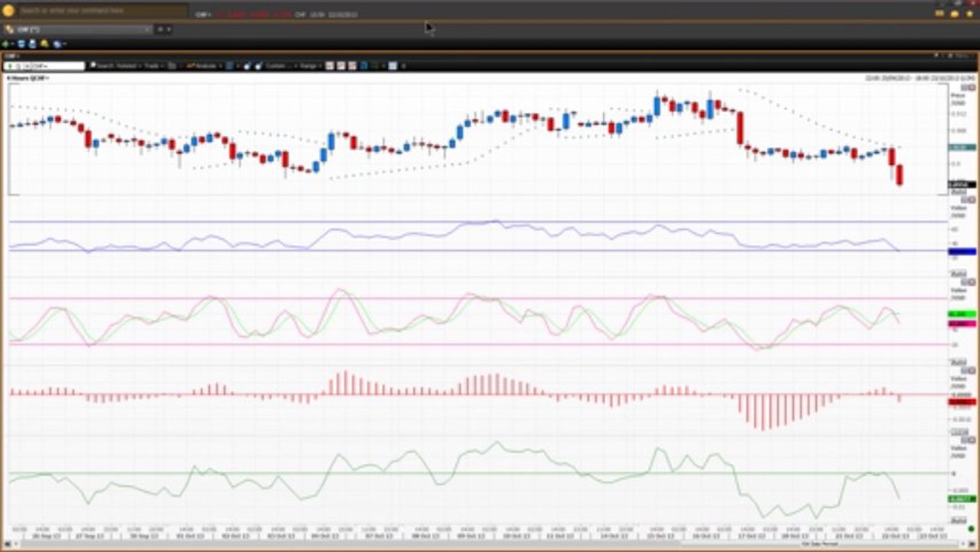Screen dimensions: 980x552
Task: Open the dropdown arrow beside green plus
Action: pos(13,44)
